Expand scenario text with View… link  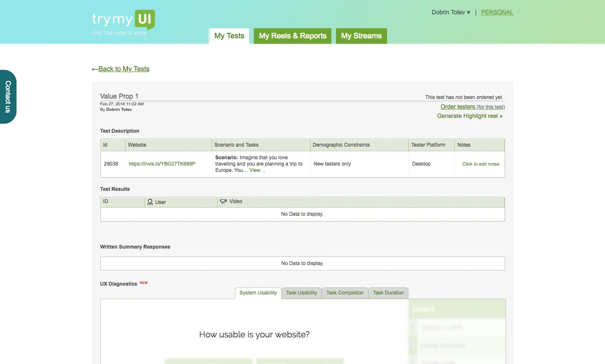coord(257,170)
